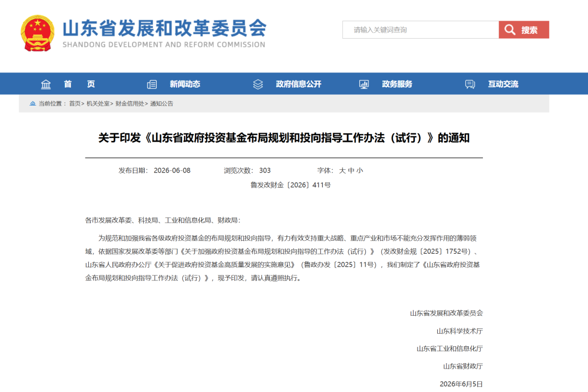The height and width of the screenshot is (392, 588).
Task: Click the view count 303
Action: coord(265,170)
